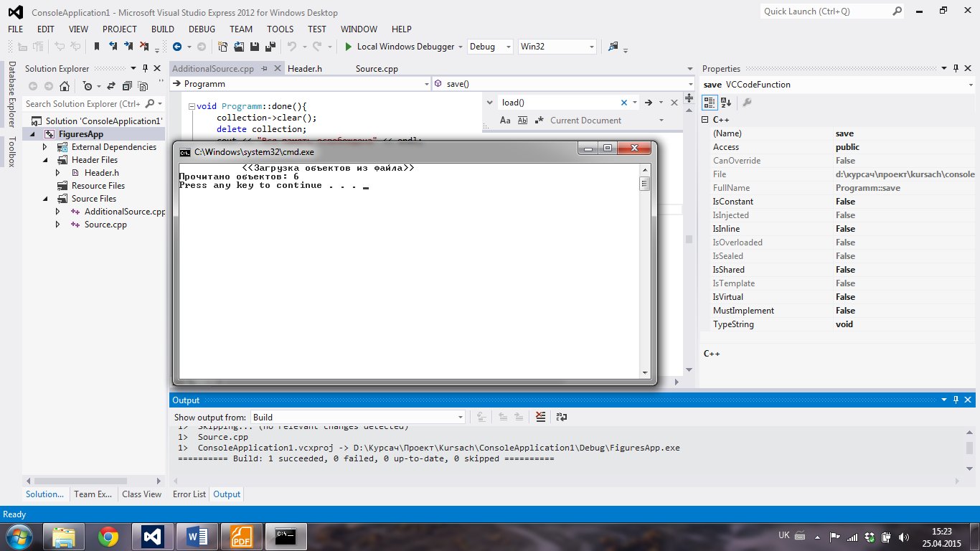Expand the External Dependencies tree node

point(45,147)
